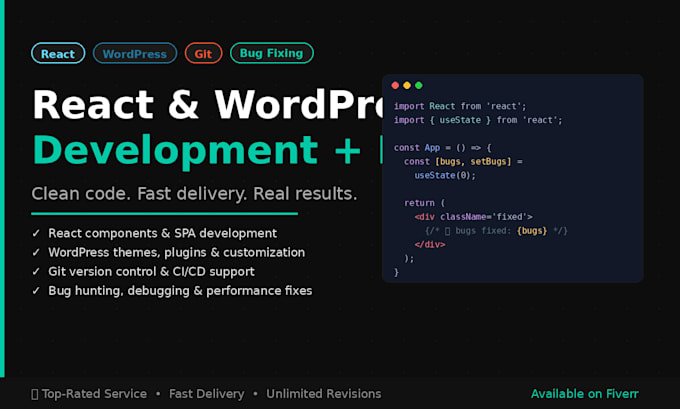This screenshot has width=680, height=409.
Task: Click the tagline "Clean code. Fast delivery. Real results."
Action: [x=194, y=193]
